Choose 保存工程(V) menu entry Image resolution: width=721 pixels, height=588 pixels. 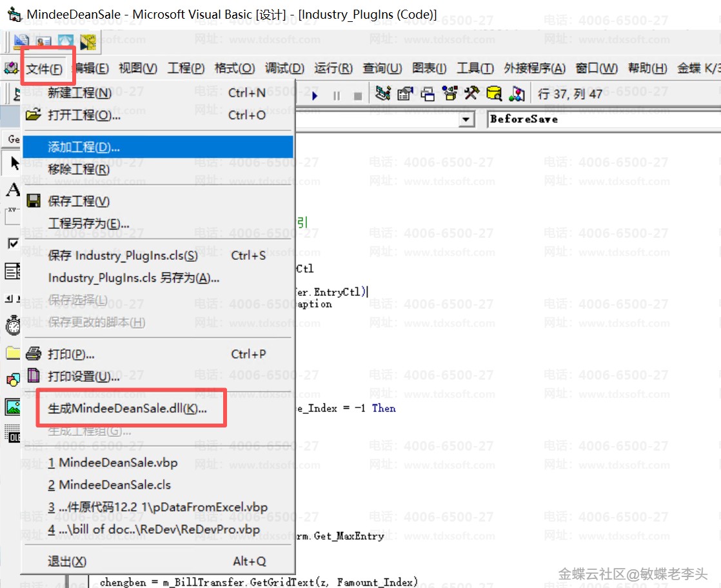(158, 201)
